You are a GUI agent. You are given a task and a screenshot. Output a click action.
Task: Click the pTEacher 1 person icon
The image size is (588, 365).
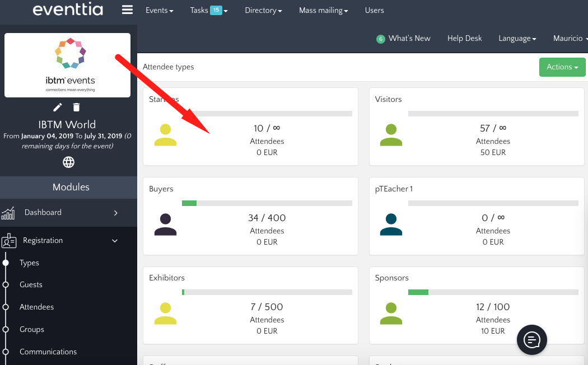391,224
